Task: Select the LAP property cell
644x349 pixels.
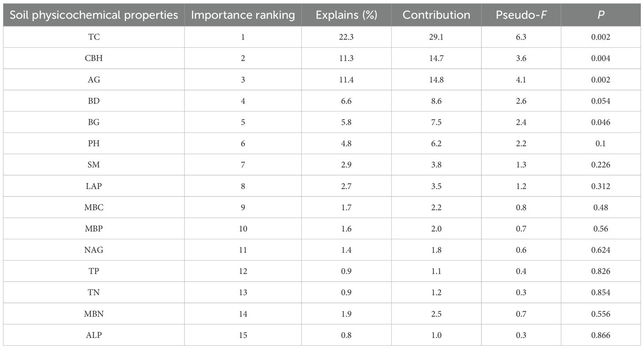Action: pyautogui.click(x=94, y=186)
